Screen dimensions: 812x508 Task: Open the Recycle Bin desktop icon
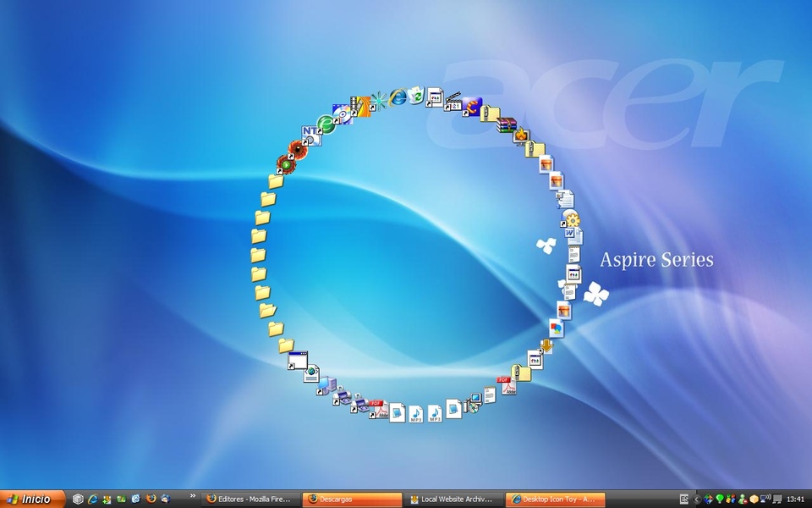point(416,96)
